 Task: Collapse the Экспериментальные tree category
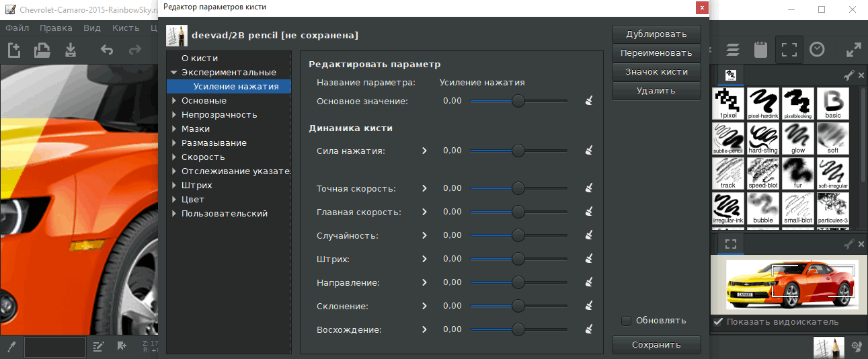[174, 73]
